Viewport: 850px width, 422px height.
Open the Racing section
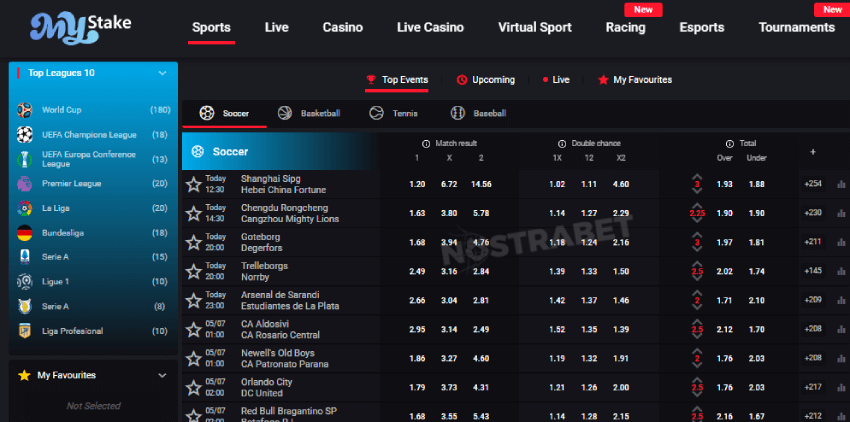(x=626, y=28)
